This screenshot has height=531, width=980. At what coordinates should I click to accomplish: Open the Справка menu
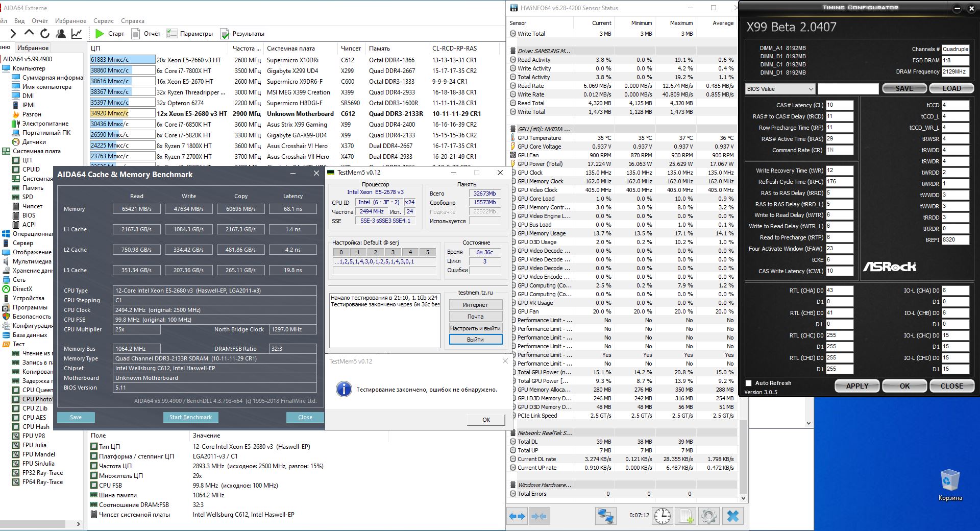(133, 21)
